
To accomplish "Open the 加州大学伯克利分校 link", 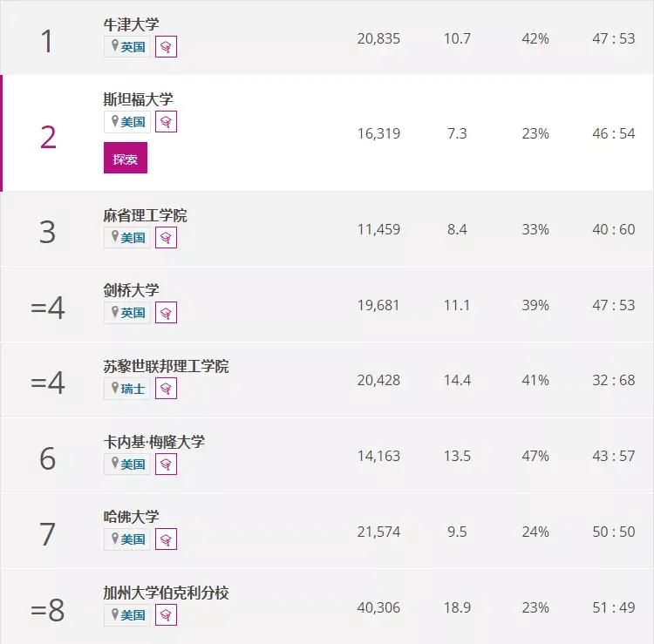I will [x=166, y=593].
